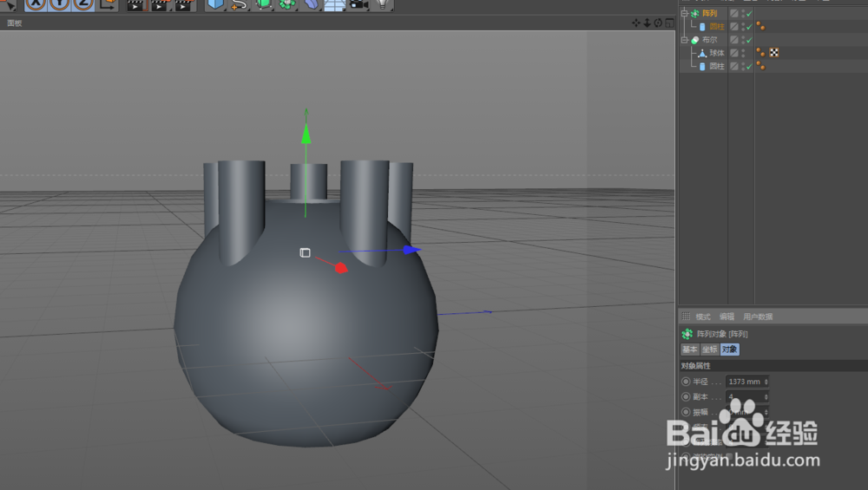The width and height of the screenshot is (868, 490).
Task: Toggle the X axis lock
Action: pyautogui.click(x=36, y=4)
